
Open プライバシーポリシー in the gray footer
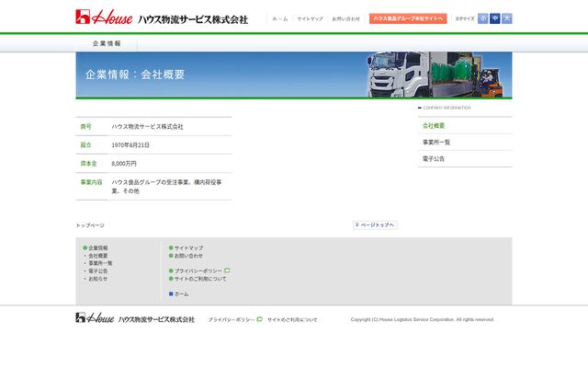tap(198, 270)
